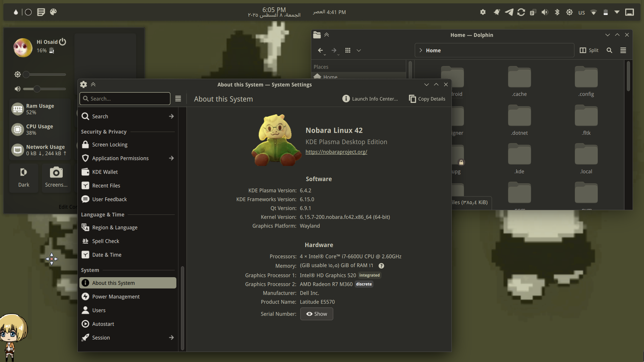Click the System Settings sidebar scrollbar
The width and height of the screenshot is (644, 362).
(x=182, y=308)
